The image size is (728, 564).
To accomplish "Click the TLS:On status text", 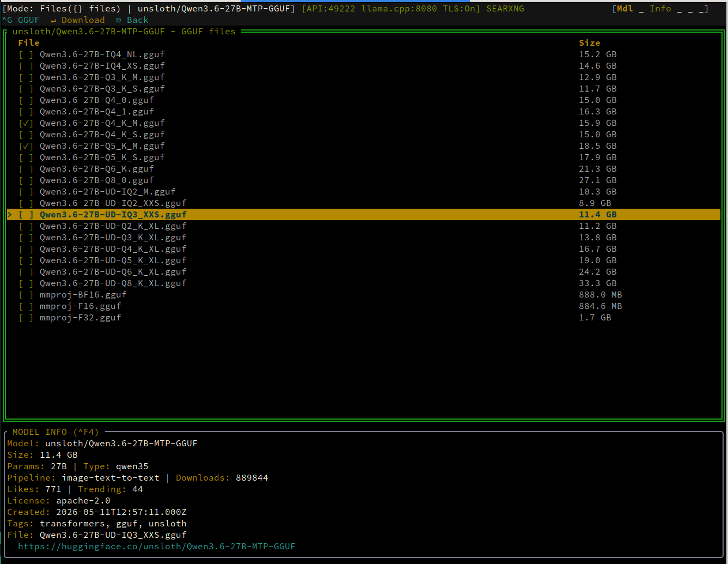I will [x=459, y=9].
